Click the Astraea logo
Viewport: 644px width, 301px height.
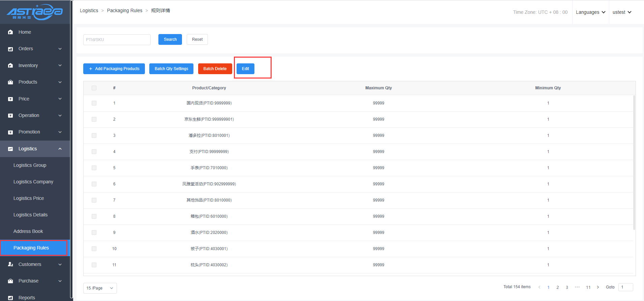point(35,12)
